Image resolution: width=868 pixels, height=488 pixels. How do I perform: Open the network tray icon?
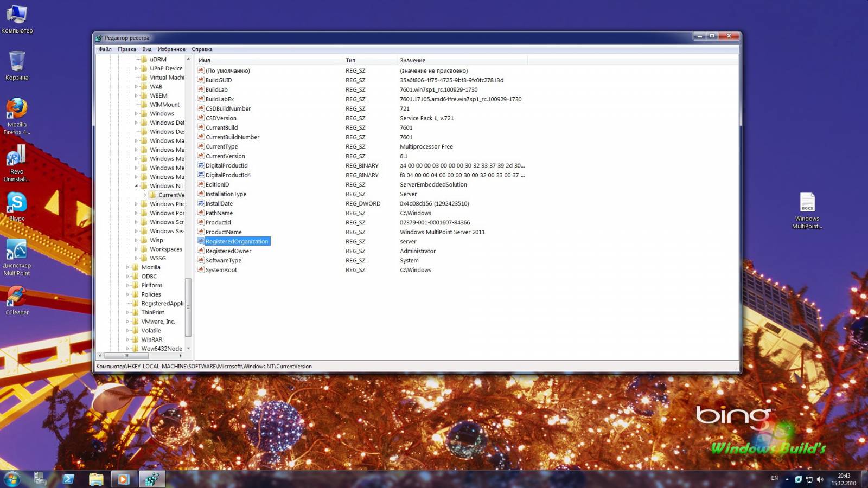click(809, 479)
